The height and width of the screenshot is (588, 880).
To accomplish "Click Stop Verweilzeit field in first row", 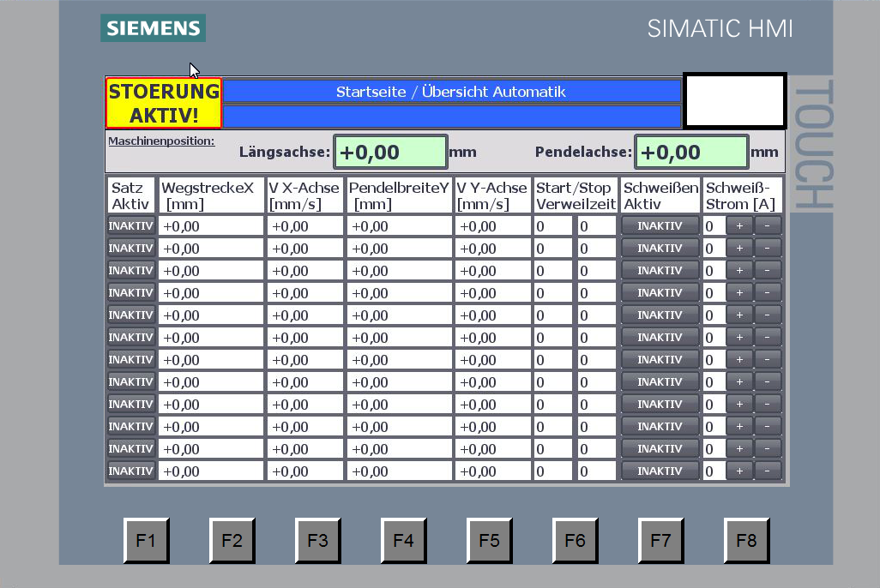I will tap(597, 225).
